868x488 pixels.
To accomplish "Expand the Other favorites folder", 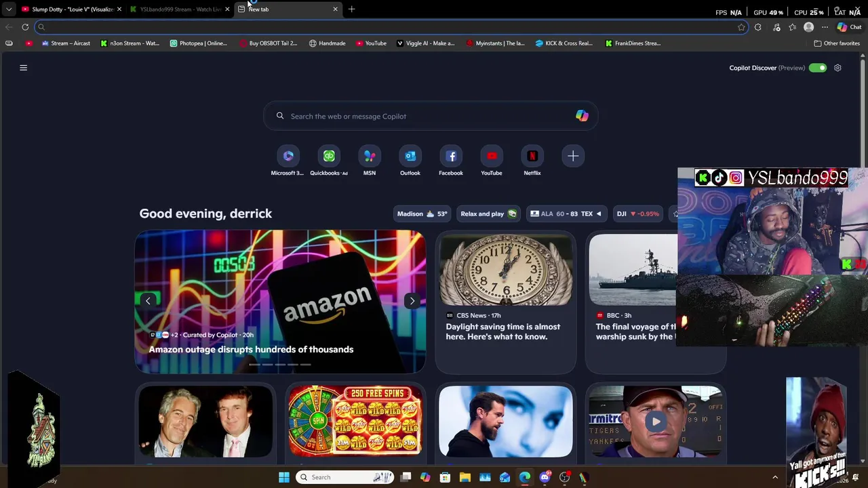I will (837, 43).
